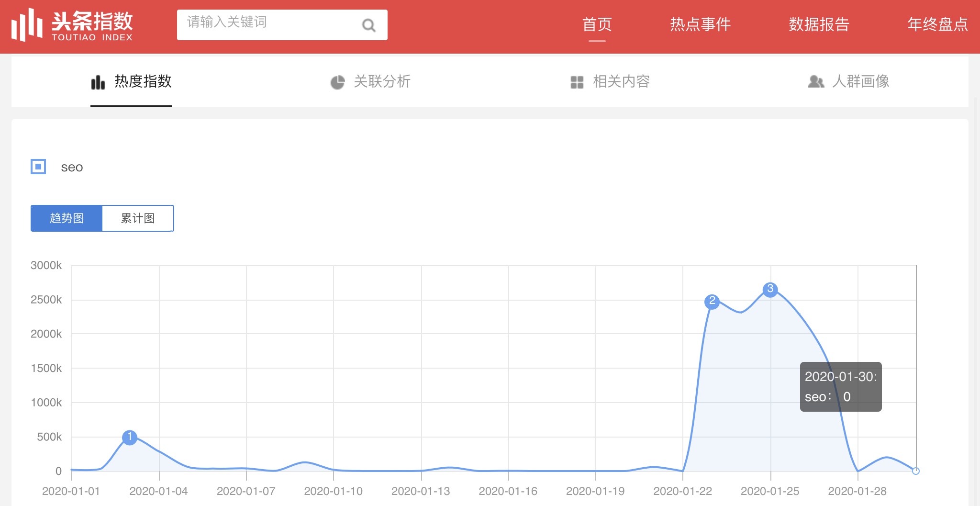980x506 pixels.
Task: Click event marker 2 on the chart
Action: point(712,301)
